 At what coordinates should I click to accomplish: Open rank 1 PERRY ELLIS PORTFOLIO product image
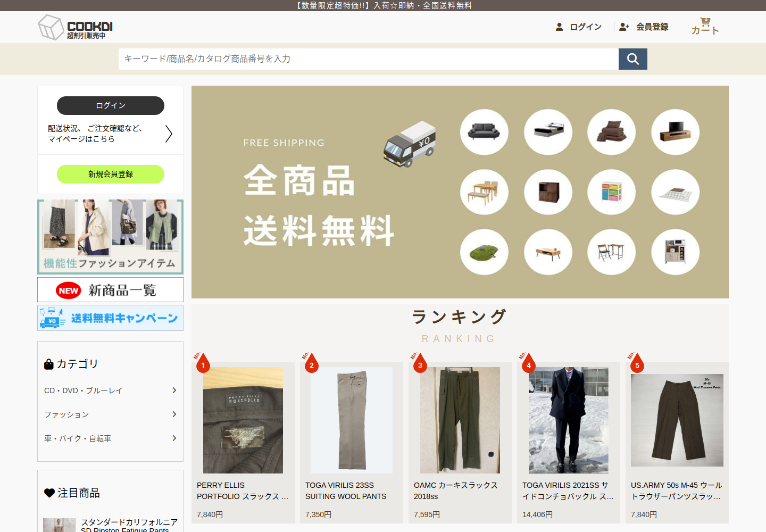(243, 420)
